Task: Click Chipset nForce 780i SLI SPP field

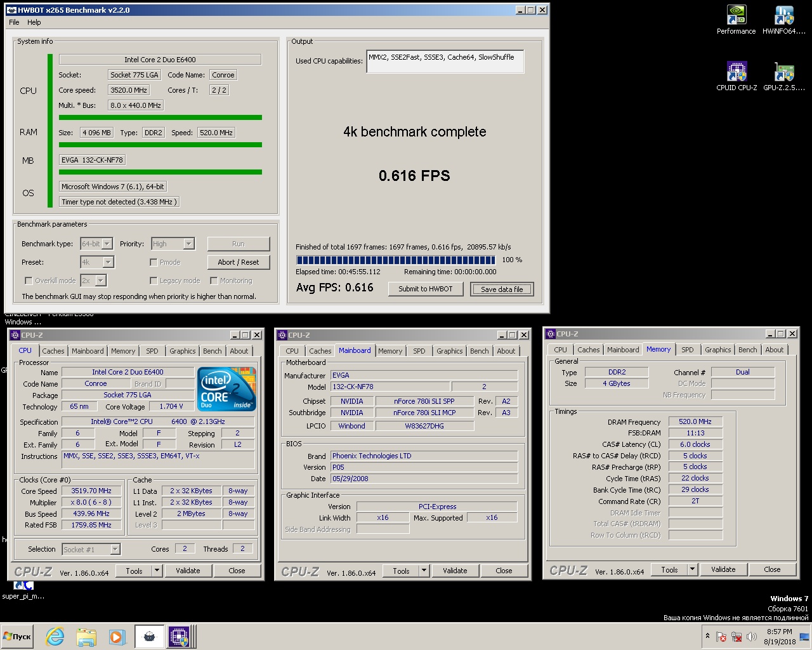Action: 424,401
